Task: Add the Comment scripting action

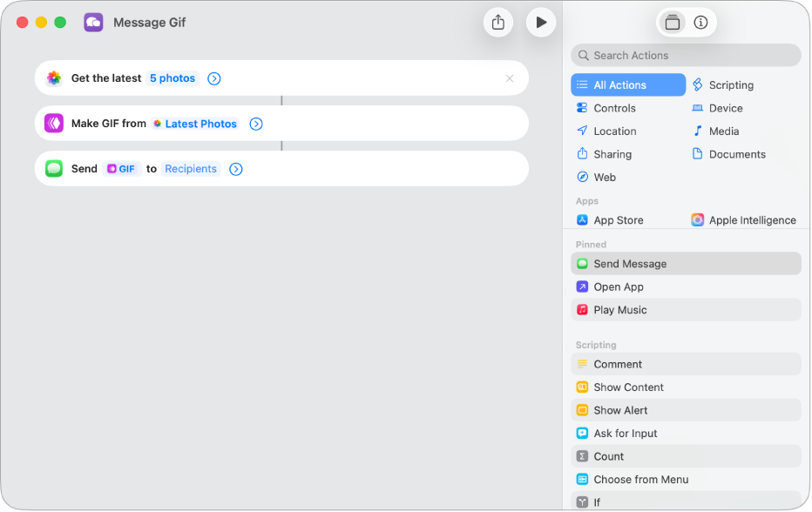Action: pos(686,365)
